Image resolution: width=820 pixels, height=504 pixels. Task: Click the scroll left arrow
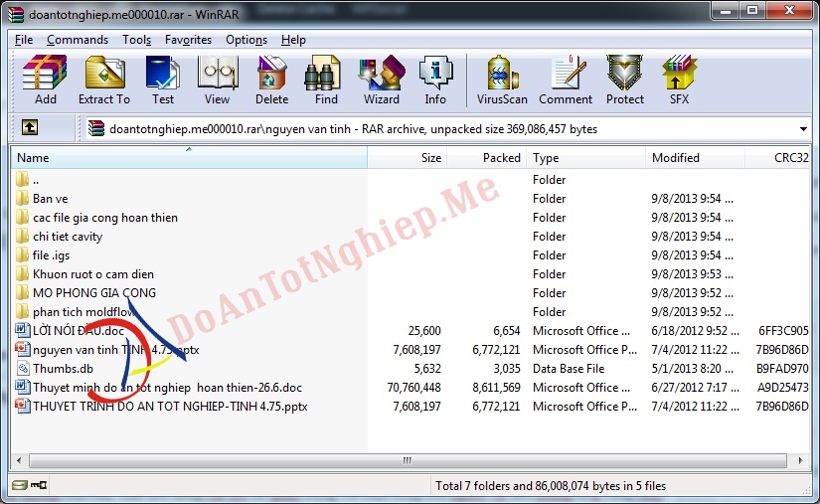pos(19,460)
